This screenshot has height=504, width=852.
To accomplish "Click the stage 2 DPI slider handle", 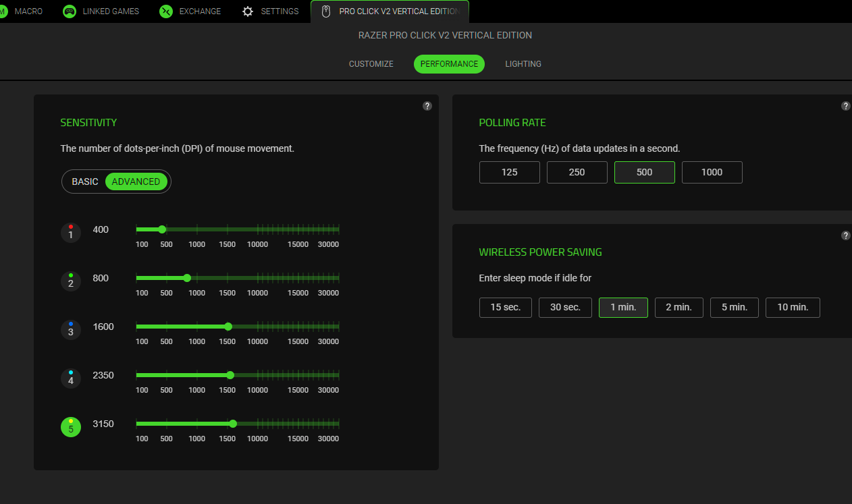I will pos(187,278).
